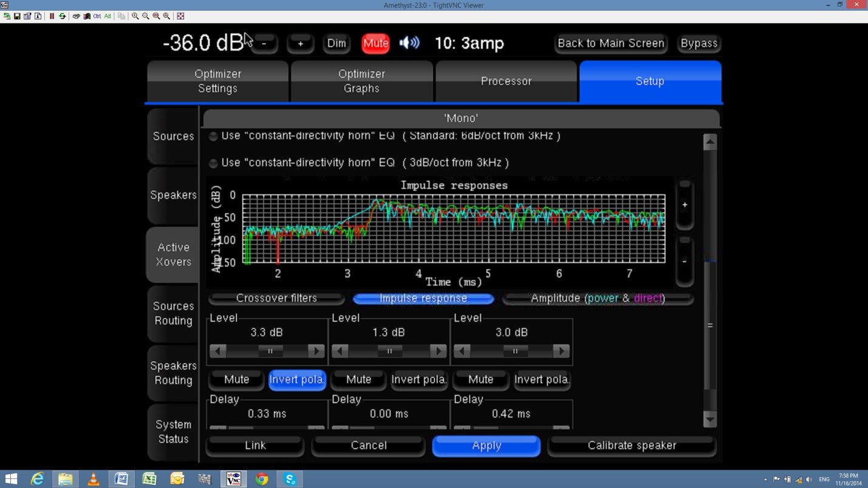The height and width of the screenshot is (488, 868).
Task: Toggle the Dim button
Action: point(337,43)
